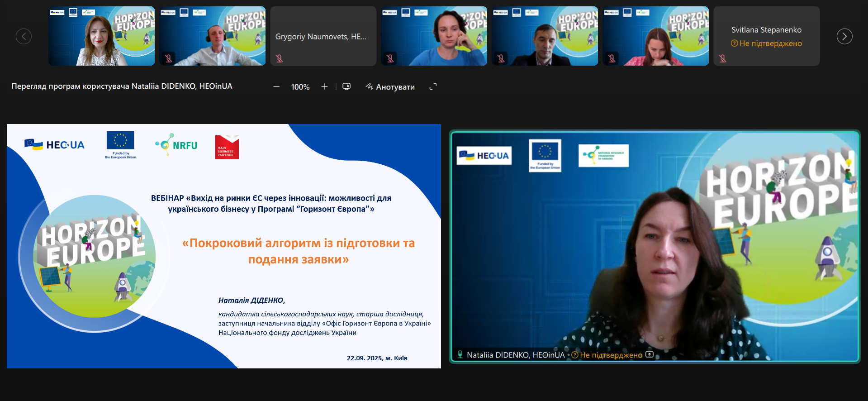This screenshot has width=868, height=401.
Task: Start annotating with Анотувати button
Action: click(390, 87)
